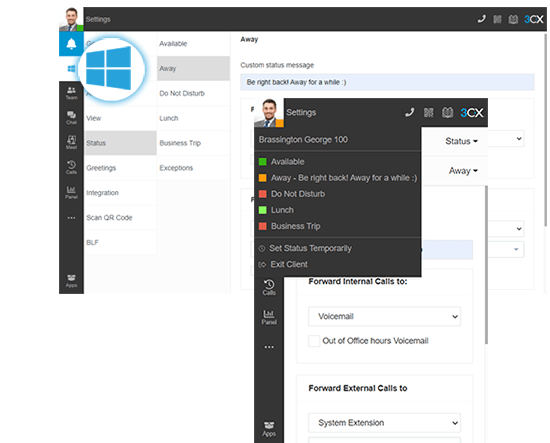Enable Out of Office hours Voicemail checkbox
Viewport: 550px width, 443px height.
(314, 341)
